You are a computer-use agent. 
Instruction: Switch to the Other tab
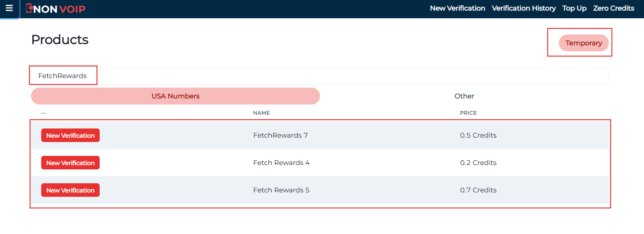click(464, 96)
